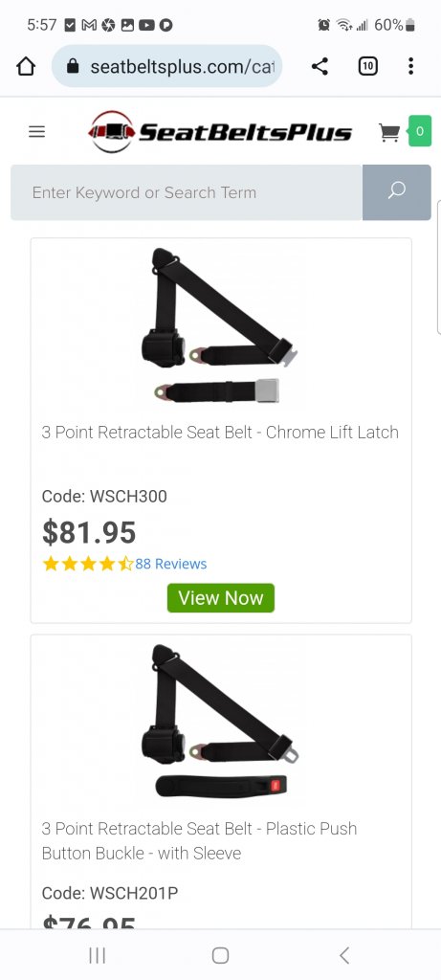
Task: Click the SeatBeltsPlus logo
Action: coord(220,132)
